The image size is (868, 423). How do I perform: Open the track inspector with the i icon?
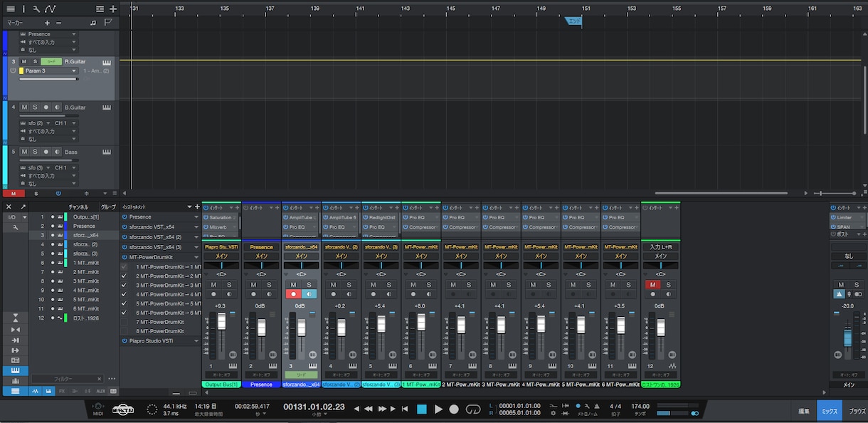pos(23,9)
